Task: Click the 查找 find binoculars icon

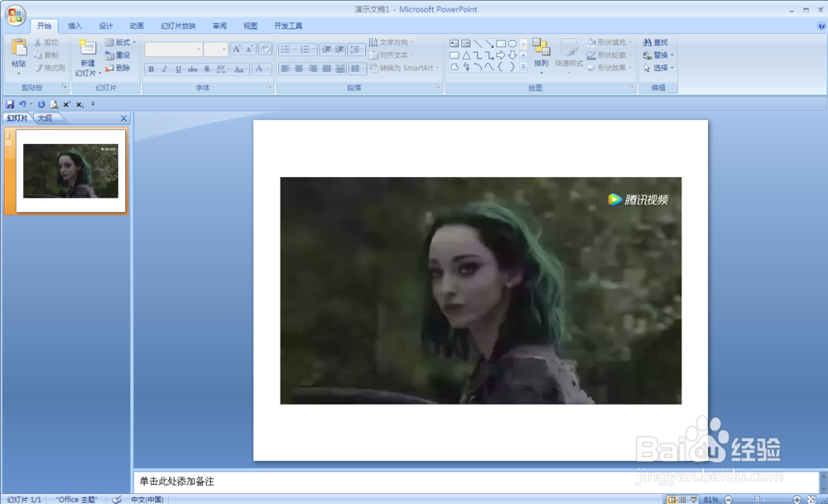Action: click(647, 42)
